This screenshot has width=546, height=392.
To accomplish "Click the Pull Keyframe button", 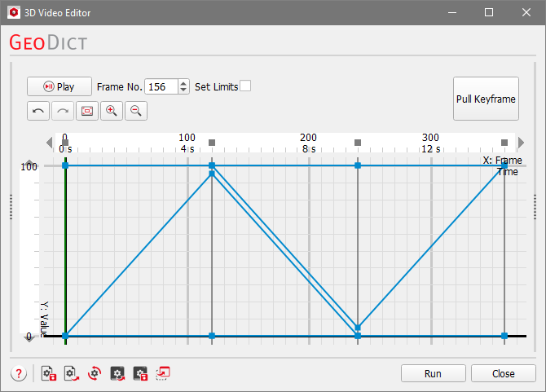I will click(486, 99).
